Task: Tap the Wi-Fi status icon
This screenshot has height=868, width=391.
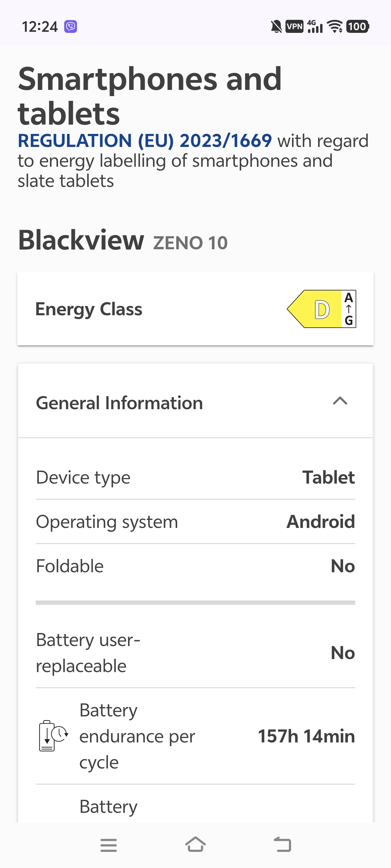Action: pos(335,26)
